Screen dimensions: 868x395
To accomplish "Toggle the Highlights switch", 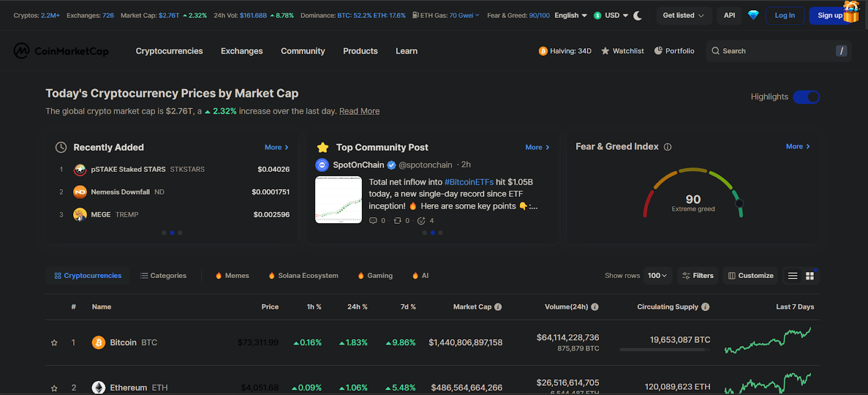I will point(806,97).
